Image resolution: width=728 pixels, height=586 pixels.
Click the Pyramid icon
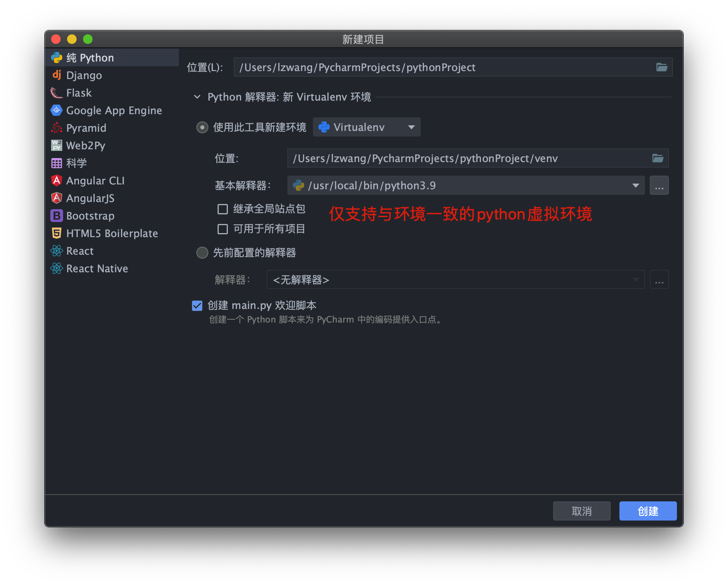tap(57, 128)
